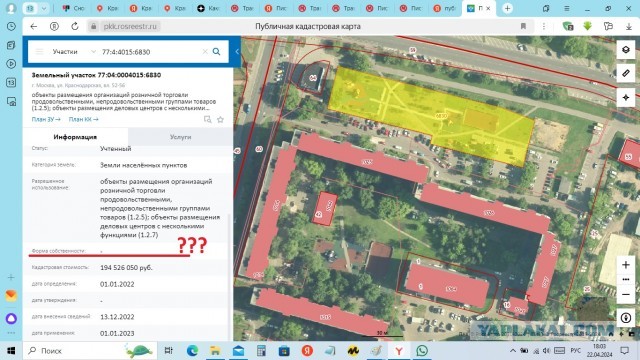Open notifications center icon

click(x=624, y=351)
